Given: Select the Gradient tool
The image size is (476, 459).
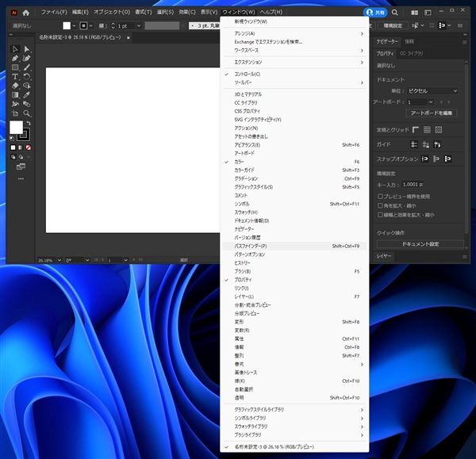Looking at the screenshot, I should (15, 95).
